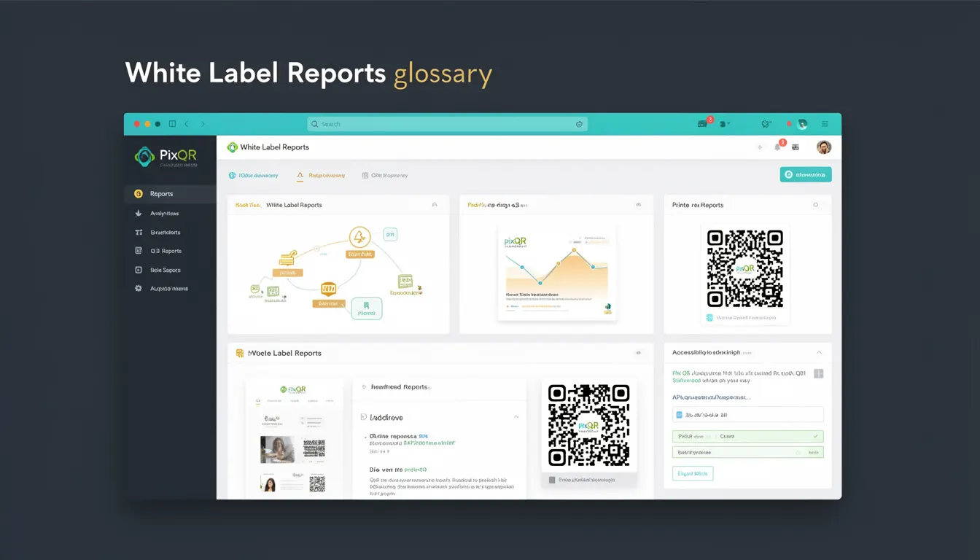Click input field with blue icon in Accessibility panel

pyautogui.click(x=747, y=414)
